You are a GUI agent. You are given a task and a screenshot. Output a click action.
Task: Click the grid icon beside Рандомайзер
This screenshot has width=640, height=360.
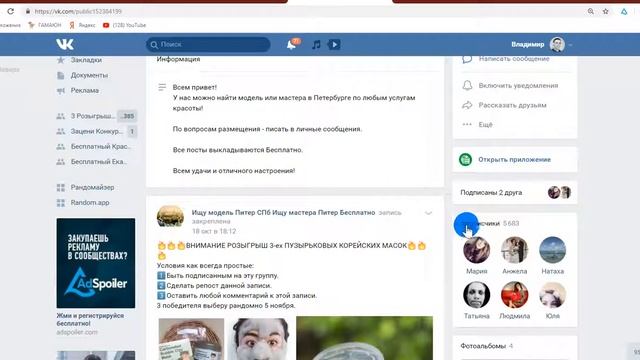click(x=61, y=188)
